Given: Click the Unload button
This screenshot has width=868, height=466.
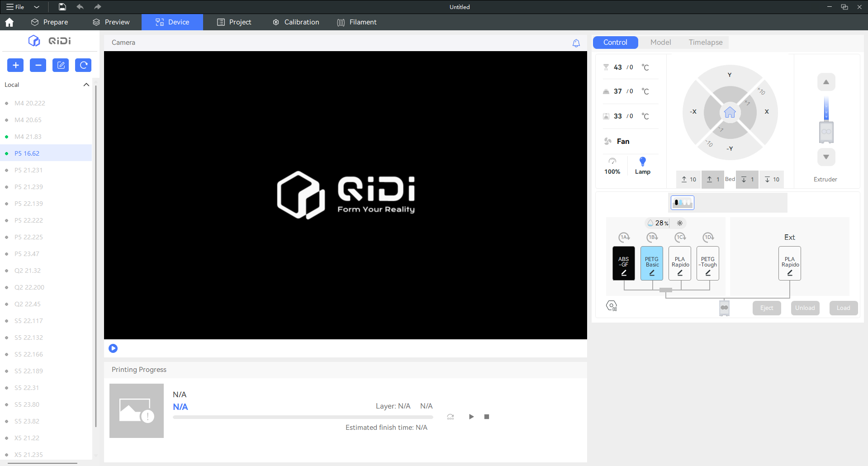Looking at the screenshot, I should 805,308.
